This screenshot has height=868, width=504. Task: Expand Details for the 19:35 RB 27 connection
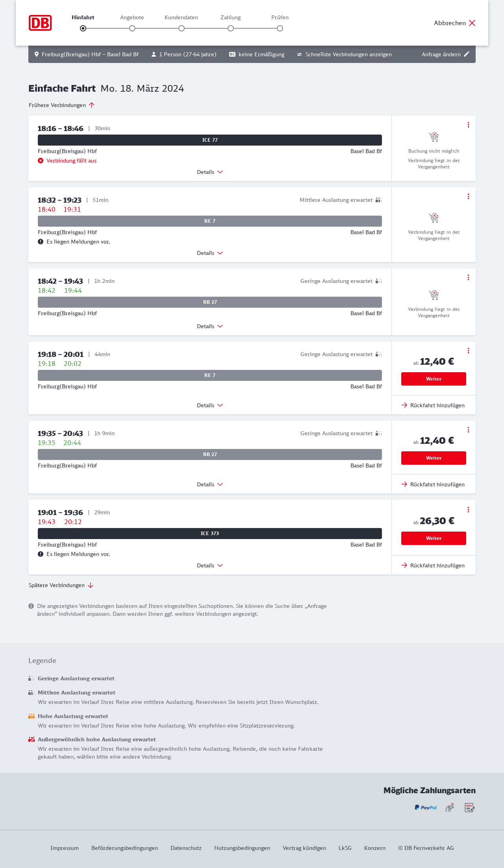click(209, 484)
